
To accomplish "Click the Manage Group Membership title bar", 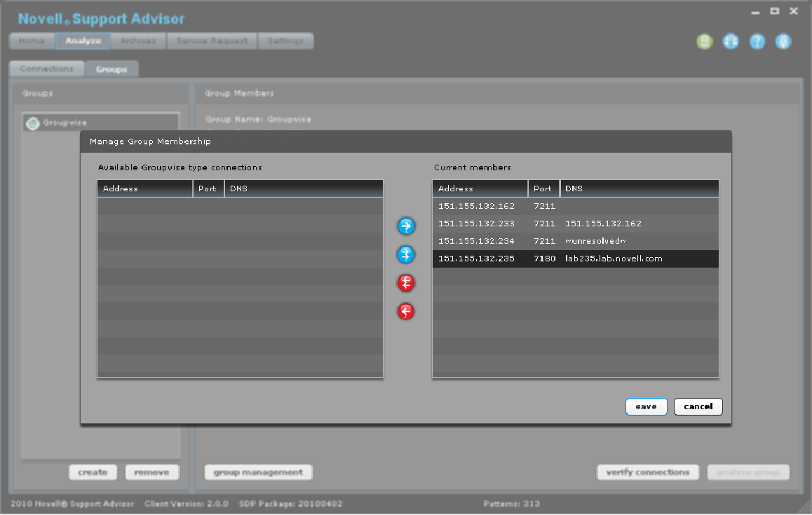I will point(406,142).
